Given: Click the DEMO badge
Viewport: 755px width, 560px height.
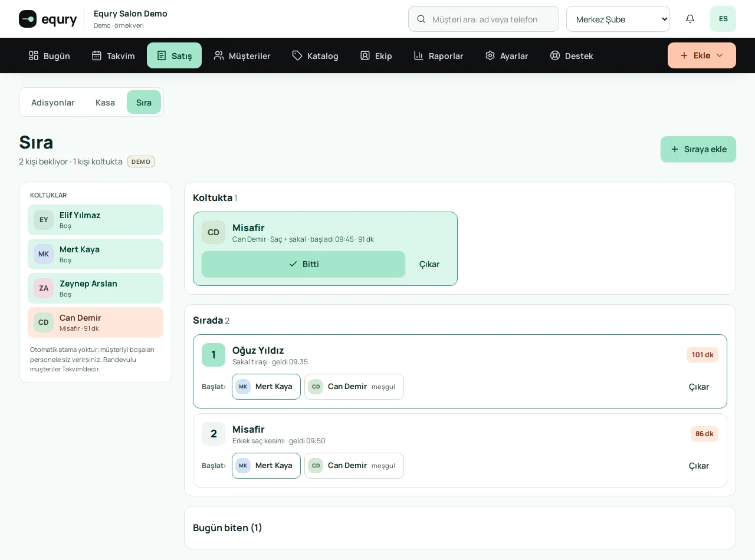Looking at the screenshot, I should 141,162.
